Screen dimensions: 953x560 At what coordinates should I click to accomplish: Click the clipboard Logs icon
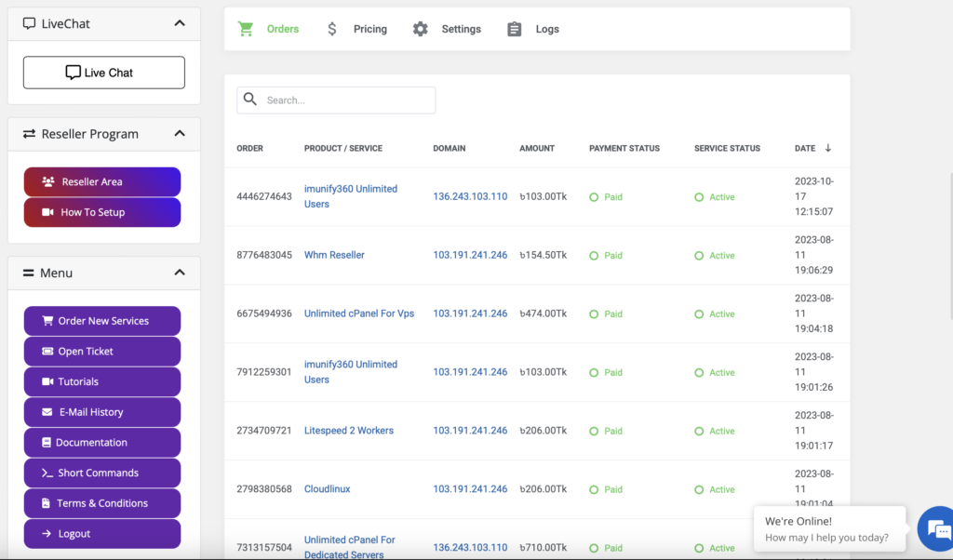[515, 29]
